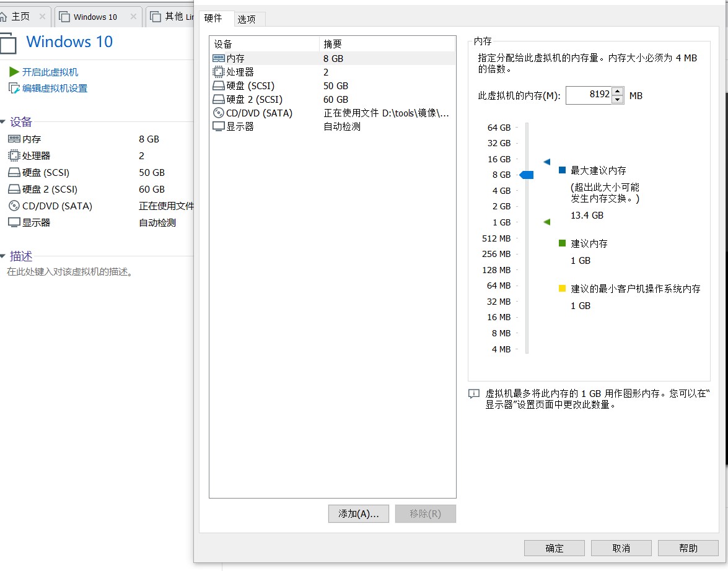
Task: Click the 512 MB slider label
Action: [x=496, y=238]
